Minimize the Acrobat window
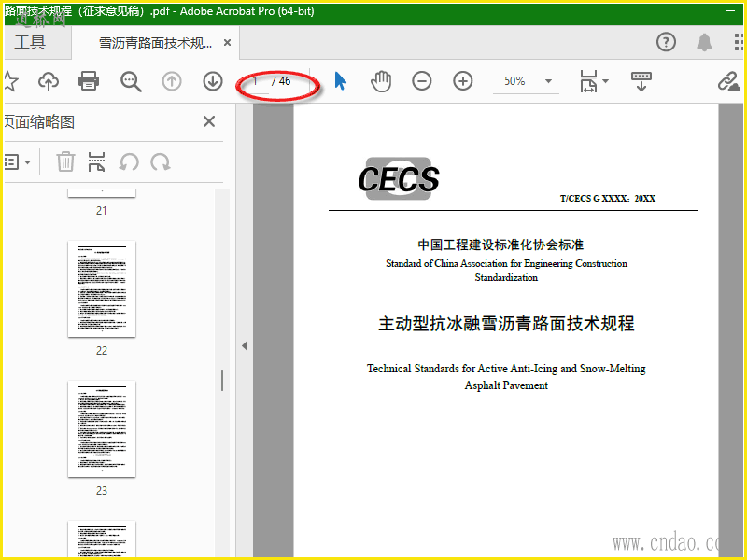 pos(730,11)
